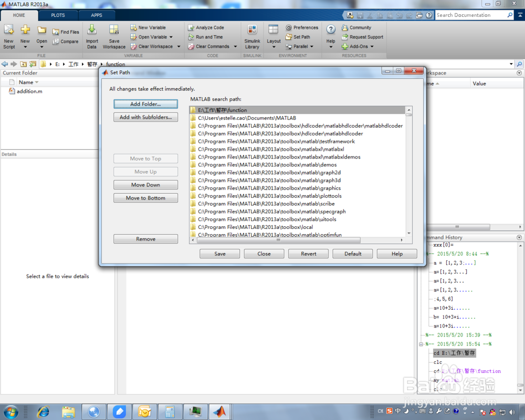The width and height of the screenshot is (525, 420).
Task: Click down arrow of path list scrollbar
Action: tap(409, 234)
